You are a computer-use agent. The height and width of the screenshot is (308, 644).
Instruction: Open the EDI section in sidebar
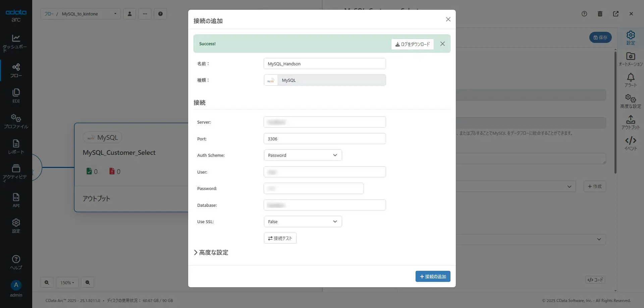(x=16, y=96)
